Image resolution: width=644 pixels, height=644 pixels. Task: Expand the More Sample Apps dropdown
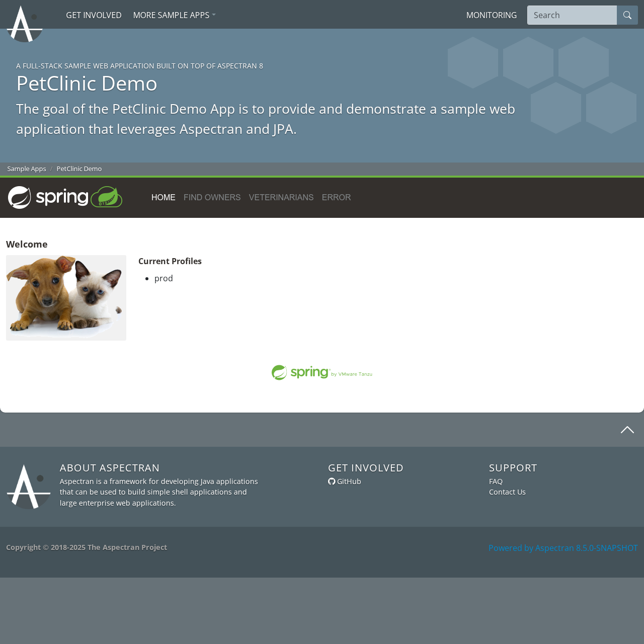click(x=174, y=15)
